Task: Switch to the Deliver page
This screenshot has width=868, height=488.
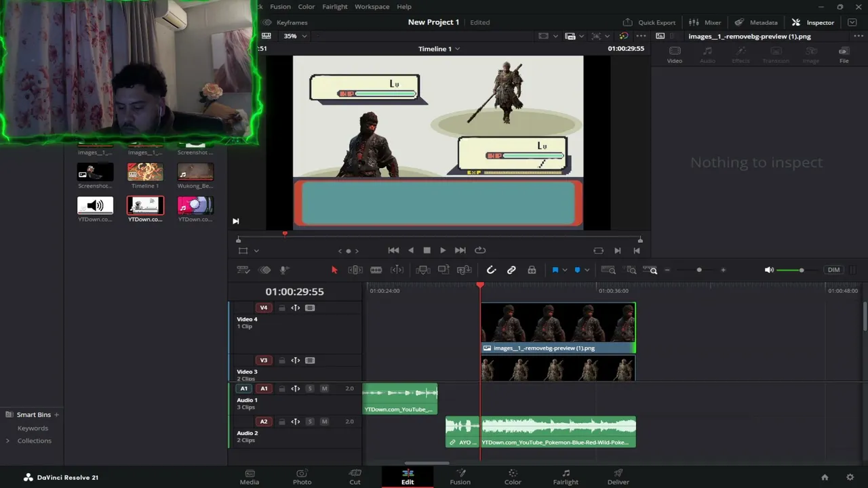Action: tap(618, 477)
